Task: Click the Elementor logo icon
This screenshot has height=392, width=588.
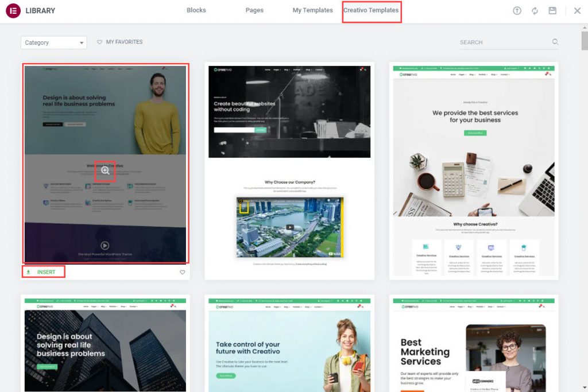Action: tap(13, 10)
